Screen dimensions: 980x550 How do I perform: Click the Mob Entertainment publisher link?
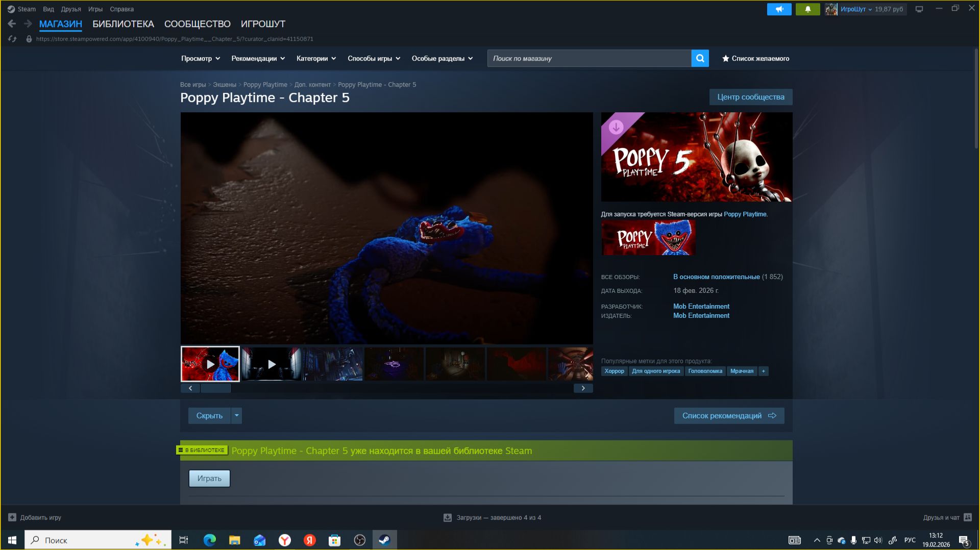[x=701, y=316]
